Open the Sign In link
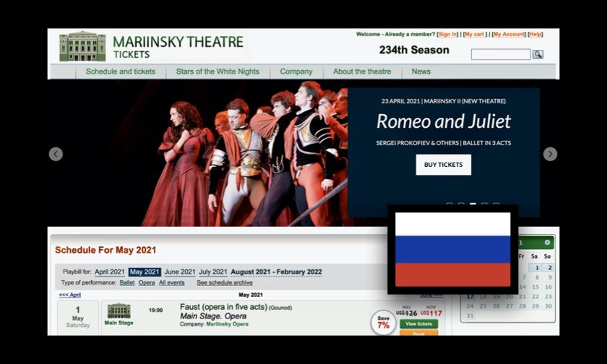 point(447,35)
